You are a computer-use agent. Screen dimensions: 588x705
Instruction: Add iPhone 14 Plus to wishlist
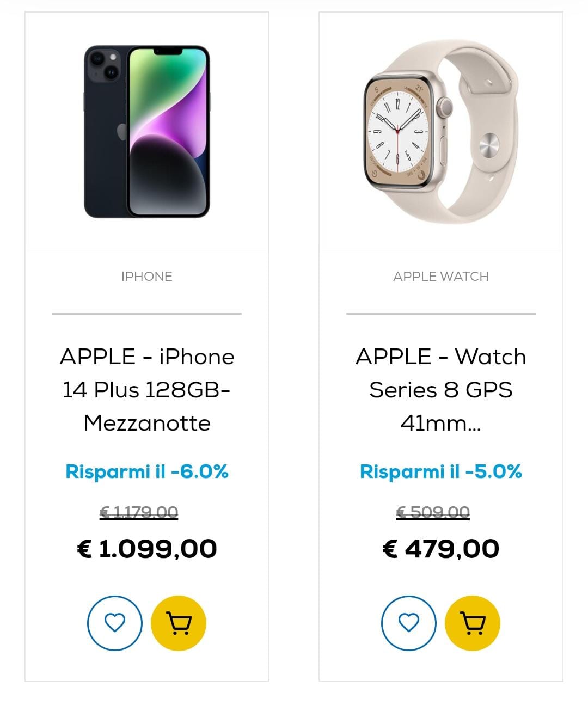tap(115, 623)
